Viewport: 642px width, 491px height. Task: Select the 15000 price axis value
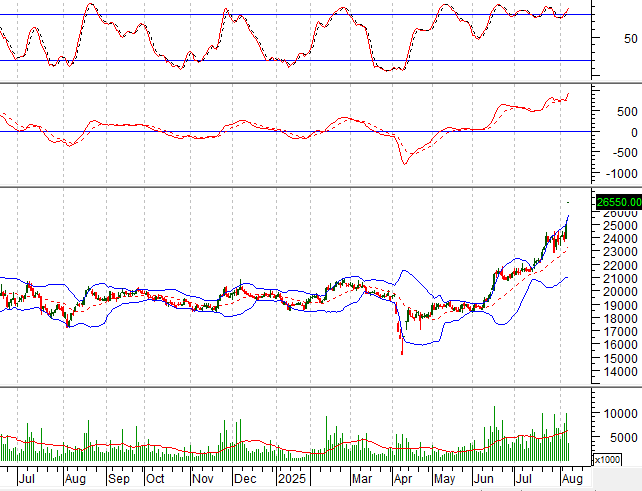pyautogui.click(x=620, y=358)
